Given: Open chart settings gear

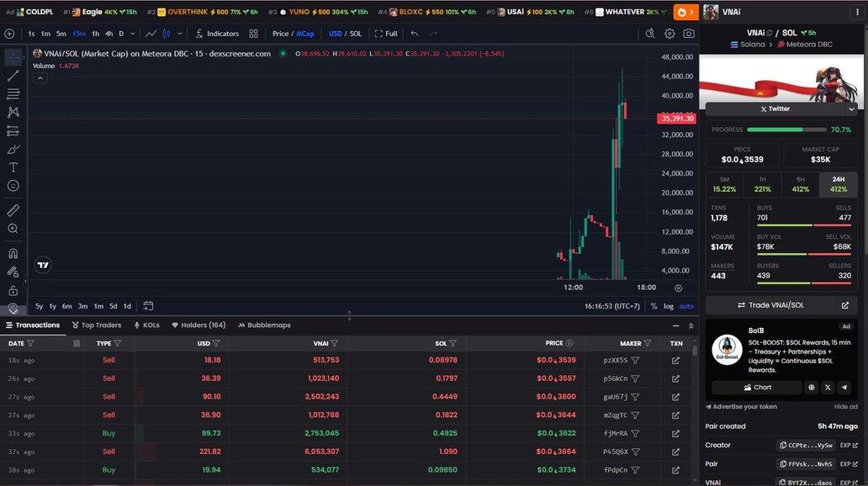Looking at the screenshot, I should [x=670, y=34].
